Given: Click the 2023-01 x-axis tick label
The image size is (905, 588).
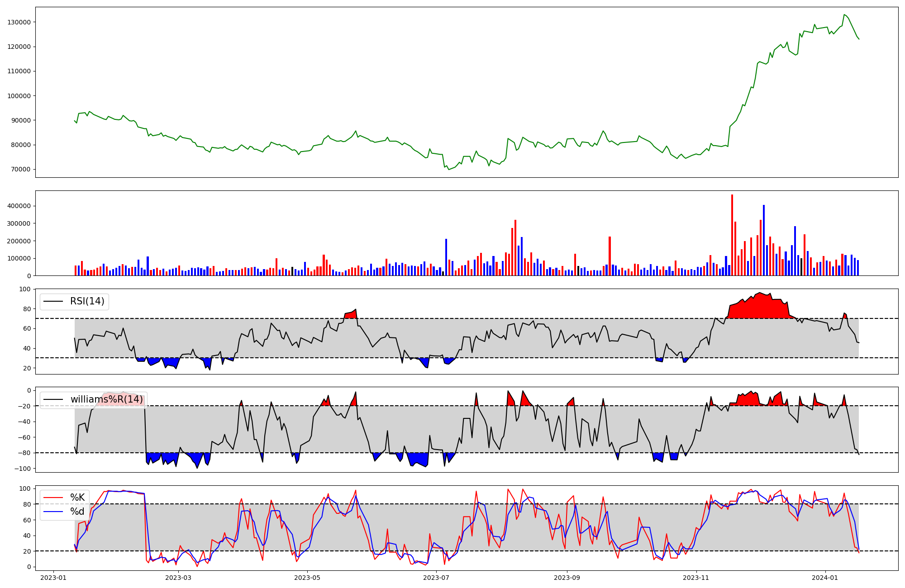Looking at the screenshot, I should [x=53, y=578].
